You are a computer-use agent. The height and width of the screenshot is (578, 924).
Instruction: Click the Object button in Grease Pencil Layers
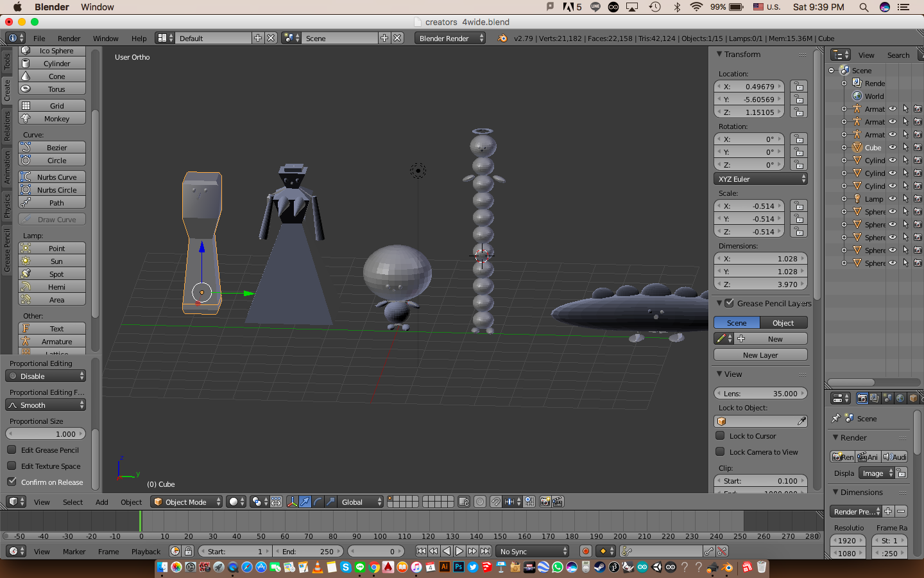783,323
